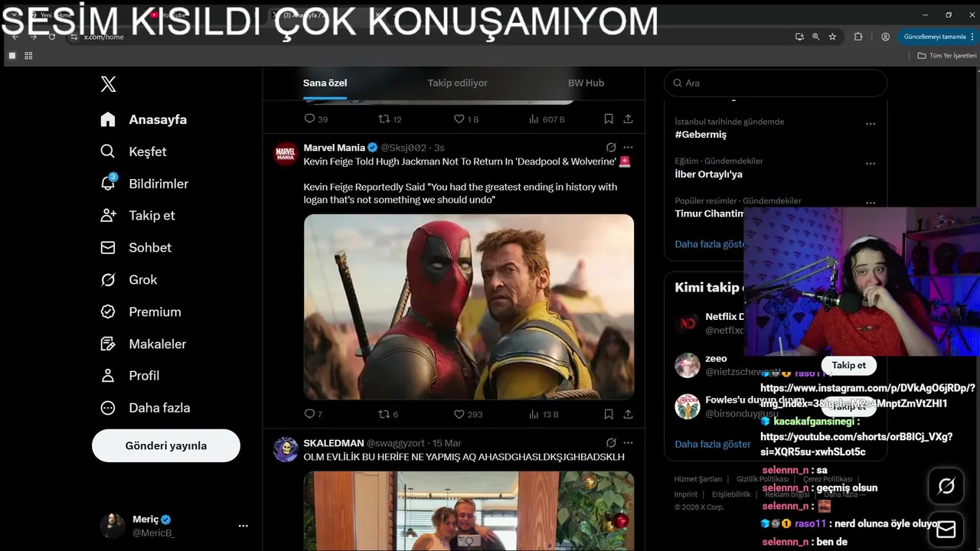Open more options on SKALEDMAN post

click(x=628, y=443)
